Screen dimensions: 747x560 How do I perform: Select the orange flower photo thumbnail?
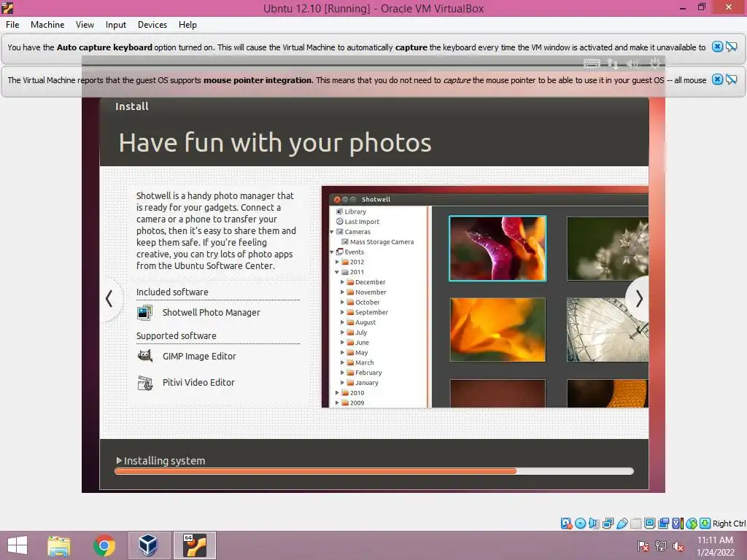tap(498, 330)
